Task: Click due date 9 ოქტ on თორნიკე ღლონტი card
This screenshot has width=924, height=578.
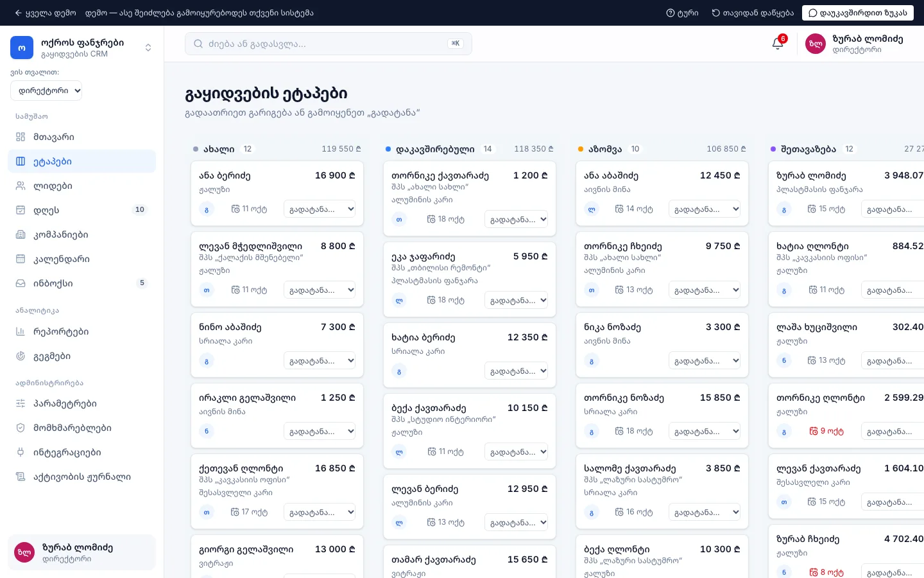Action: point(826,431)
